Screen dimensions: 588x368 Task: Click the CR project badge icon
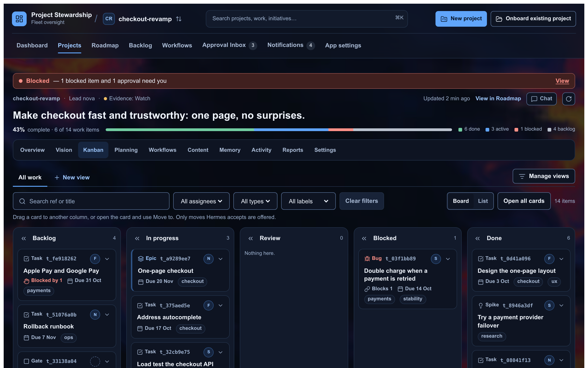[109, 19]
